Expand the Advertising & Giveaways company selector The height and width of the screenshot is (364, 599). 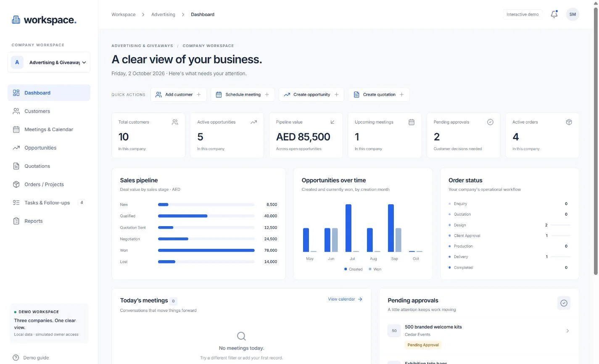[49, 62]
